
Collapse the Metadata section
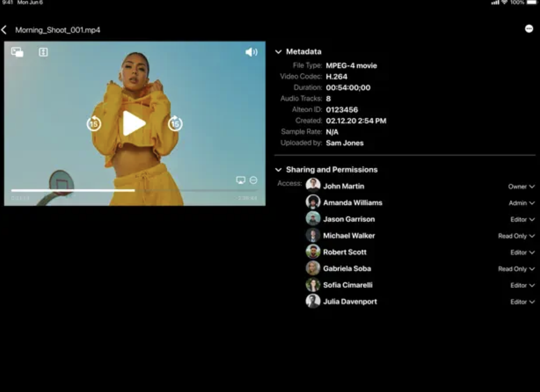pyautogui.click(x=278, y=52)
